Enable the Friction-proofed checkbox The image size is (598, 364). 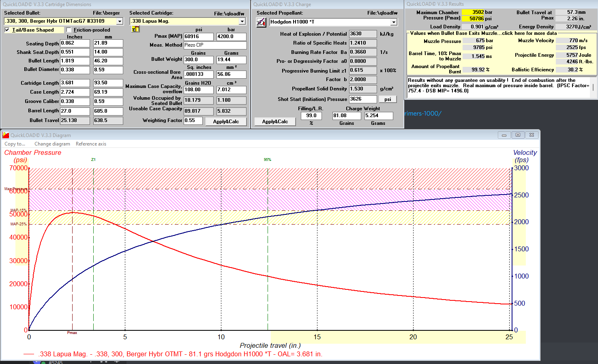pos(69,30)
